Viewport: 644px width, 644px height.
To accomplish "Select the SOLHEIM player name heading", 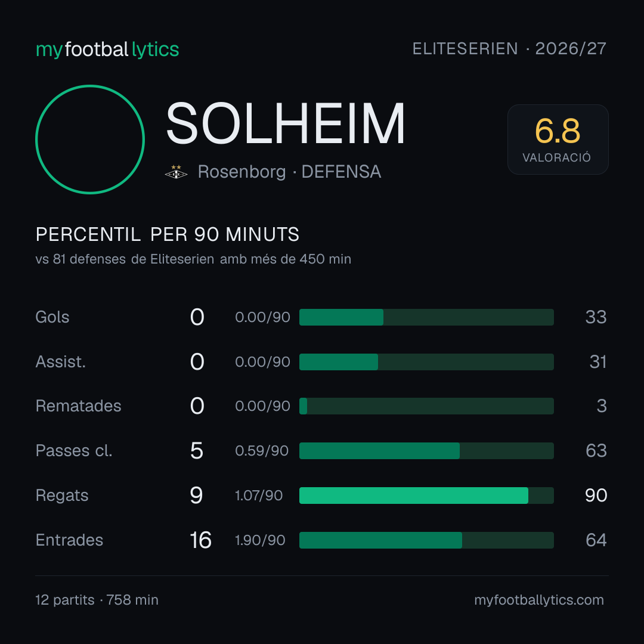I will point(286,123).
